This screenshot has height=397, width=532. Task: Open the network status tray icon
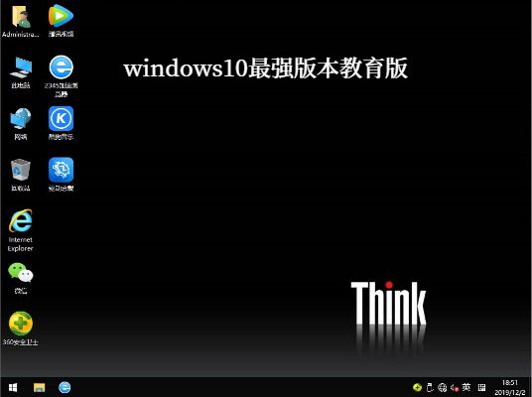pos(442,387)
